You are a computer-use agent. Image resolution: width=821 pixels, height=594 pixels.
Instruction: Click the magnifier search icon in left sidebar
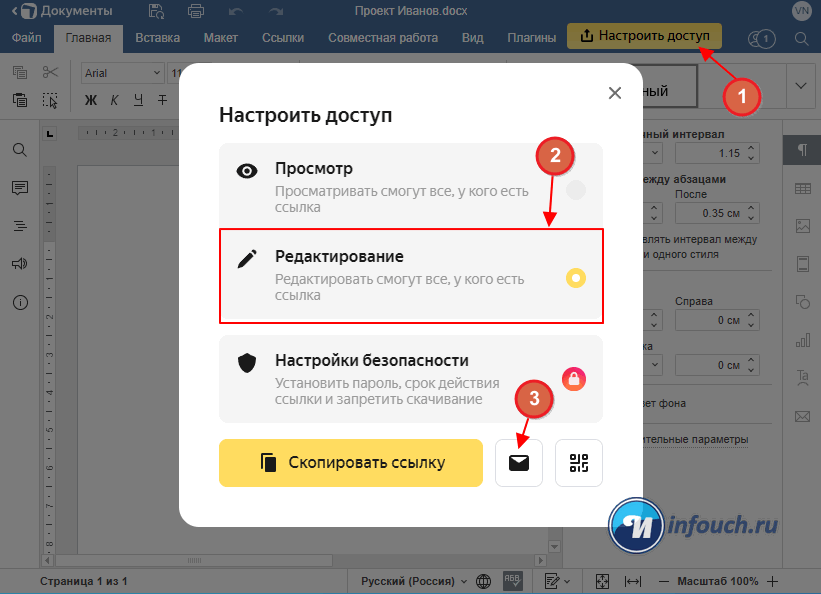[19, 149]
